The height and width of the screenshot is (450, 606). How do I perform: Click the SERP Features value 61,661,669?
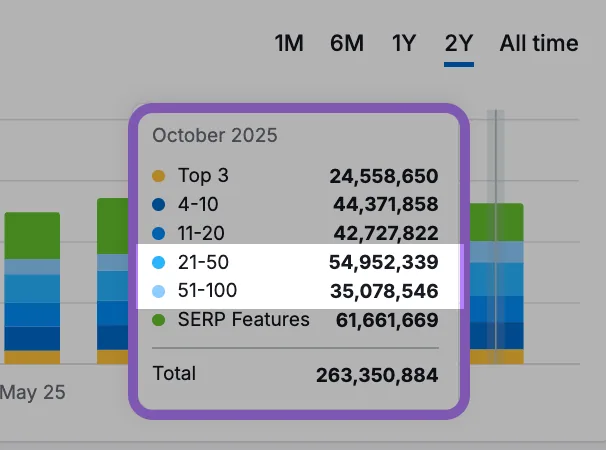coord(387,320)
